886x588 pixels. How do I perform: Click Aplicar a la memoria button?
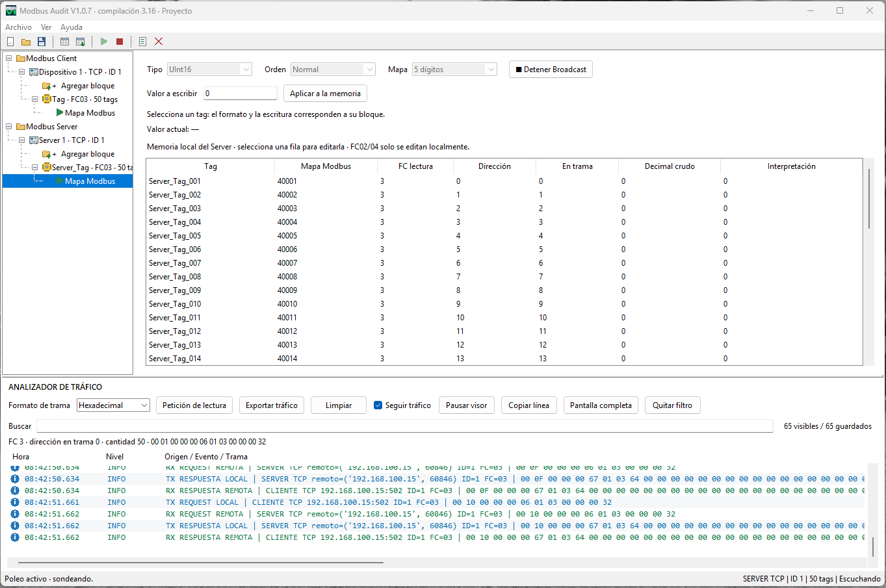[x=325, y=94]
